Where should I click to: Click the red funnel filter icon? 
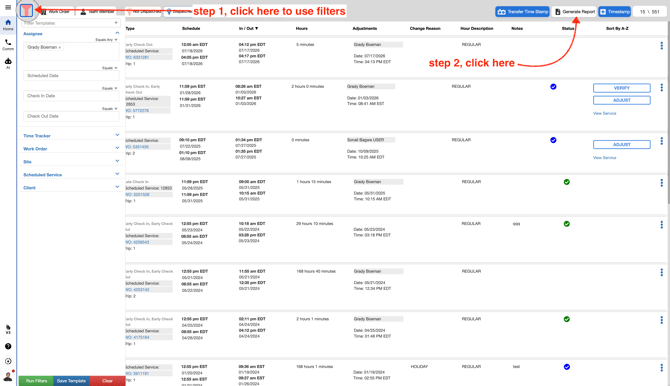(x=26, y=10)
